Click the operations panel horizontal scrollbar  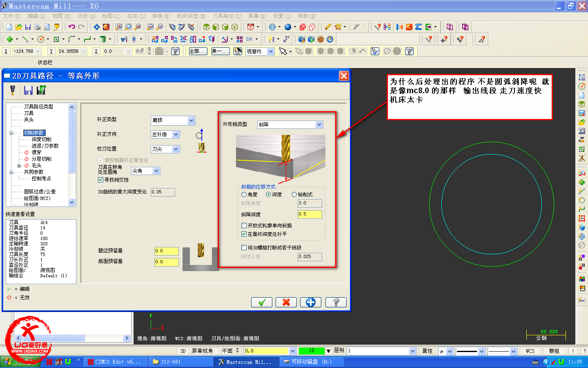[x=73, y=338]
